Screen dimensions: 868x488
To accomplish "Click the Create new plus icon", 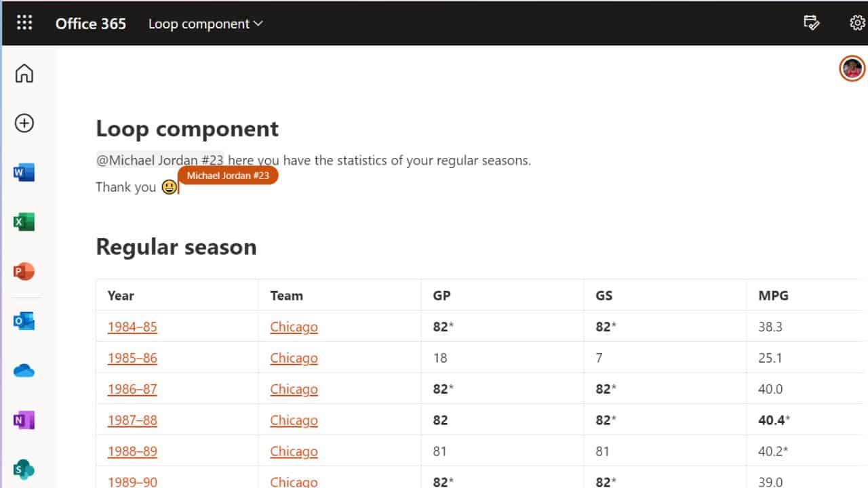I will coord(24,123).
